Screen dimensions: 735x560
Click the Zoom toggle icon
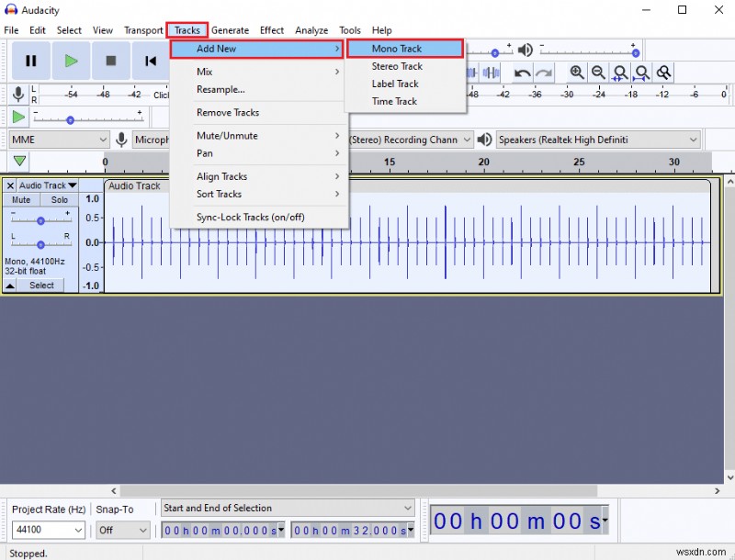pos(663,73)
